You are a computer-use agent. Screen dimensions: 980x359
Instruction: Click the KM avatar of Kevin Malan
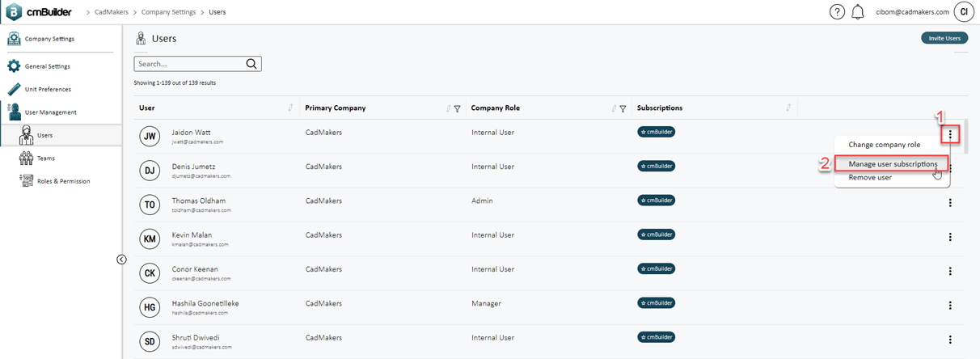(150, 239)
